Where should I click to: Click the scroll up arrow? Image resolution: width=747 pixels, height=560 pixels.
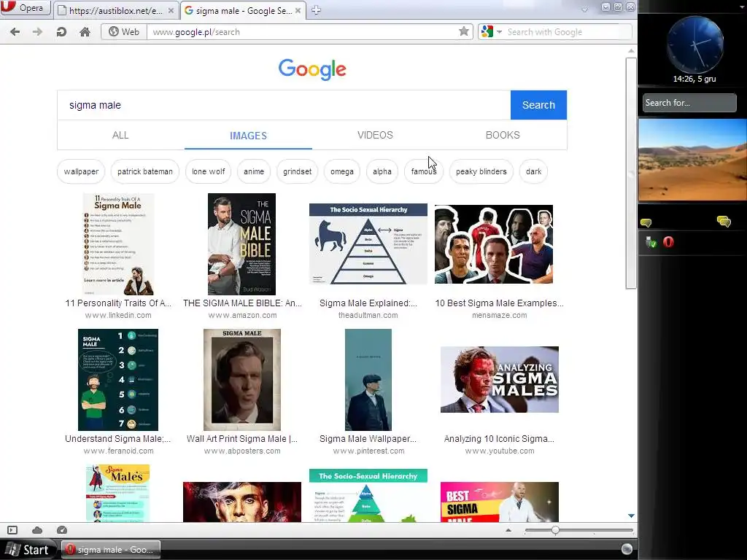[631, 51]
